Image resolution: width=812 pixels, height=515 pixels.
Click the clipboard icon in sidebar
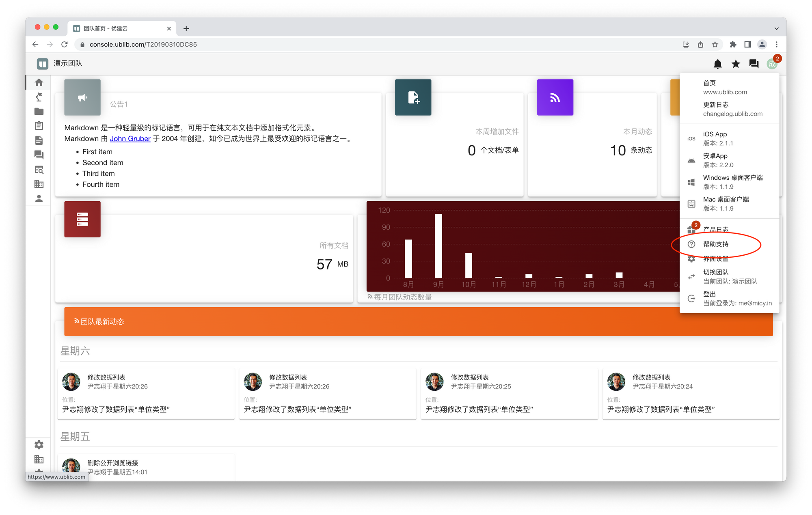(x=39, y=126)
